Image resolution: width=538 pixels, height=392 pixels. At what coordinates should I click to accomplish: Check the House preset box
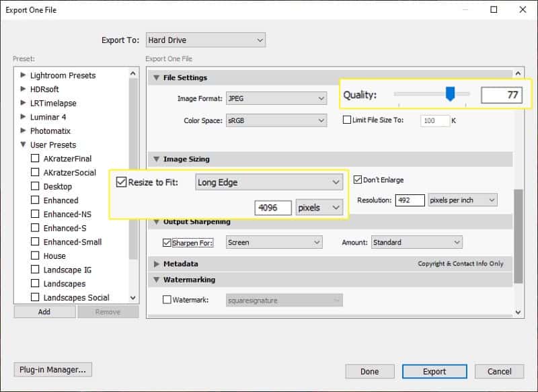(35, 255)
